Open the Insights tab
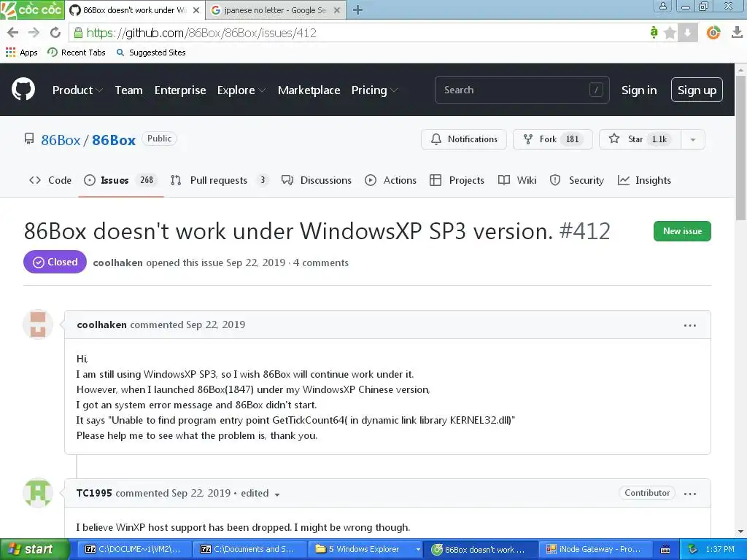Screen dimensions: 747x560 (x=644, y=180)
